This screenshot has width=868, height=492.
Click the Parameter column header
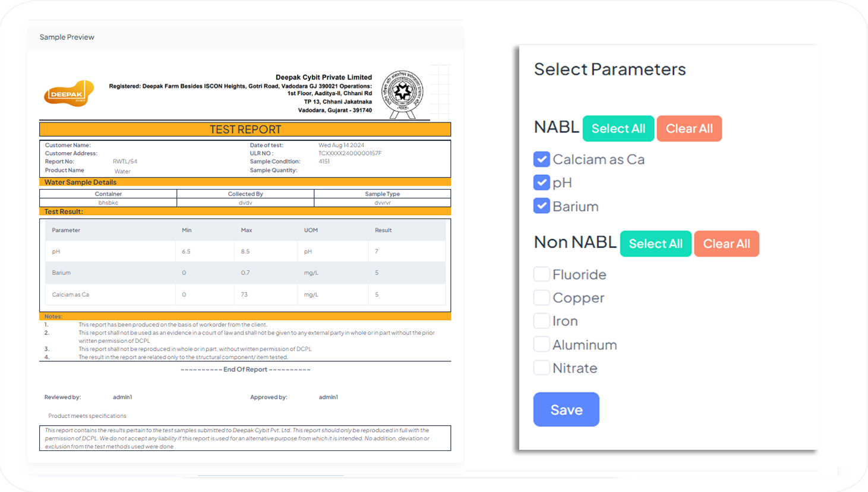pyautogui.click(x=66, y=230)
